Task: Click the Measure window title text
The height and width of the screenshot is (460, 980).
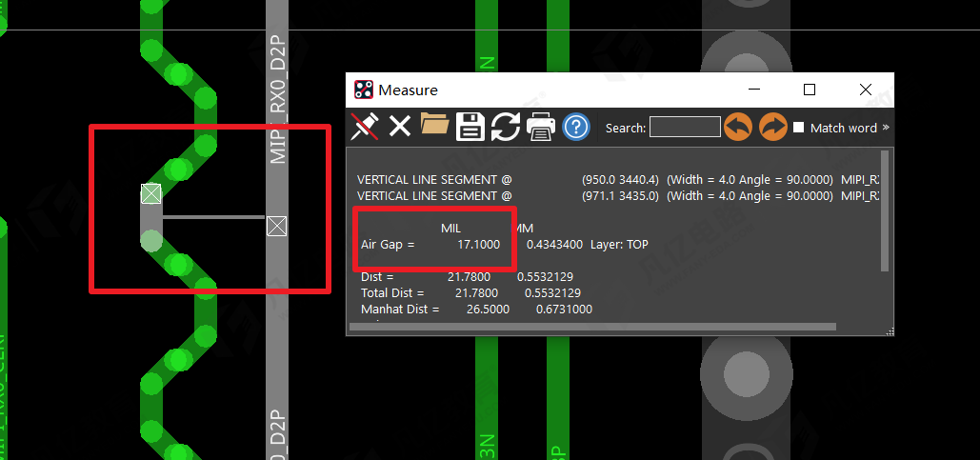Action: point(409,90)
